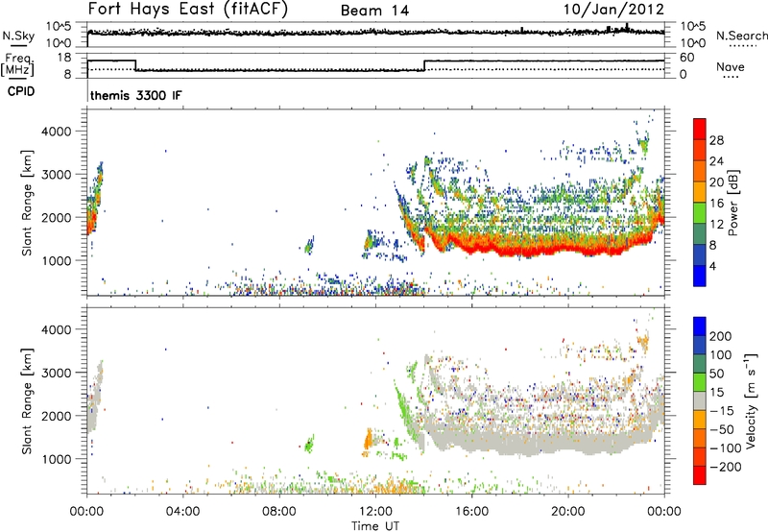This screenshot has height=532, width=768.
Task: Click the frequency step-up at 14:00
Action: click(424, 65)
